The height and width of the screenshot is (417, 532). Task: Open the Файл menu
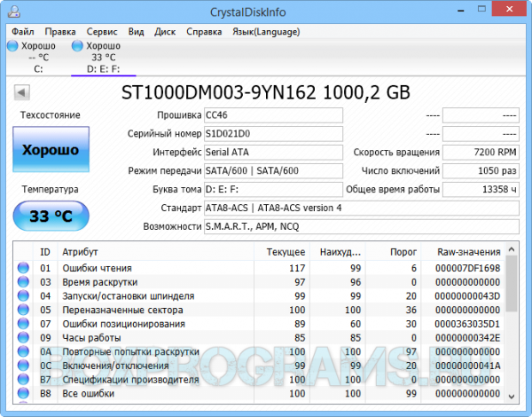click(x=23, y=32)
